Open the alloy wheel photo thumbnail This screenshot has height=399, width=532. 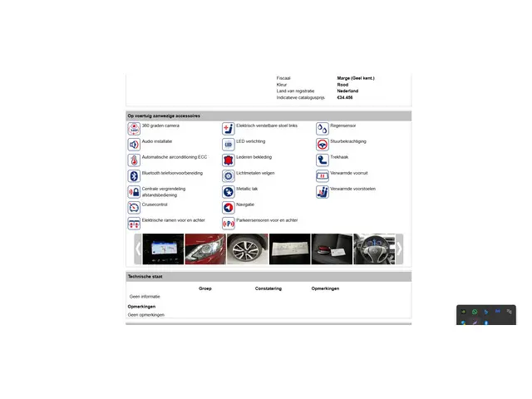pyautogui.click(x=247, y=249)
